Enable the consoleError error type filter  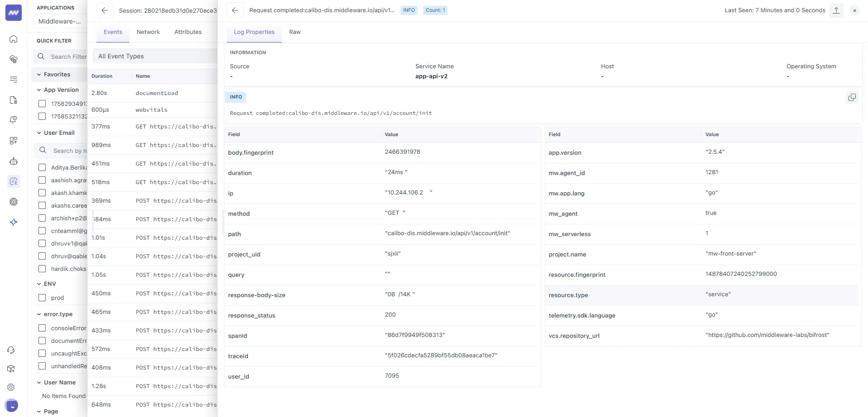tap(42, 328)
